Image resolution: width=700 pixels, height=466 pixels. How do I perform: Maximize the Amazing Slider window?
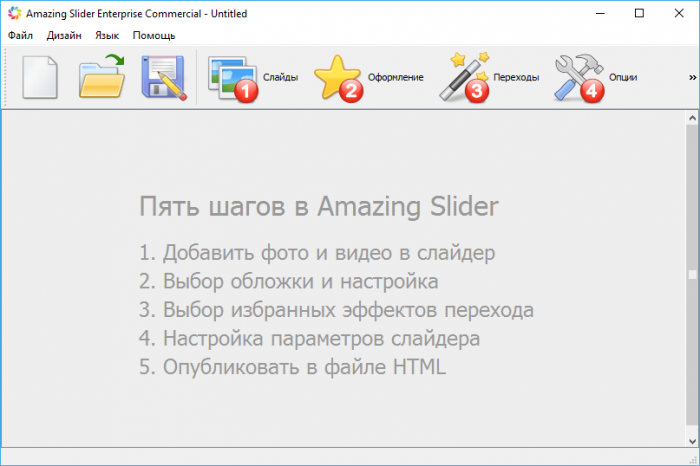[x=639, y=13]
